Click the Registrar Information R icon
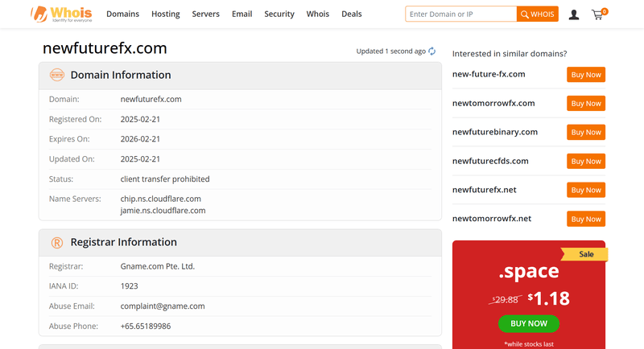This screenshot has width=644, height=349. pos(57,242)
